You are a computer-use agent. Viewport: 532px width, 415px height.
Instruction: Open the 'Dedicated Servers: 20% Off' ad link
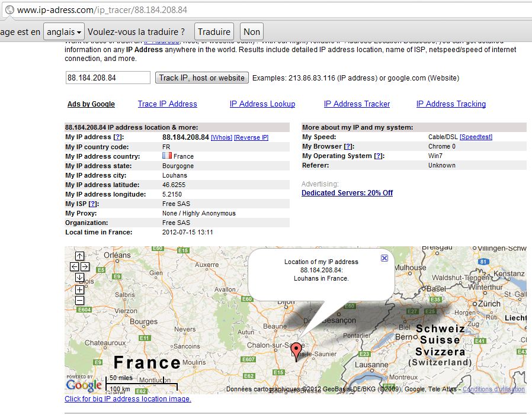coord(347,193)
